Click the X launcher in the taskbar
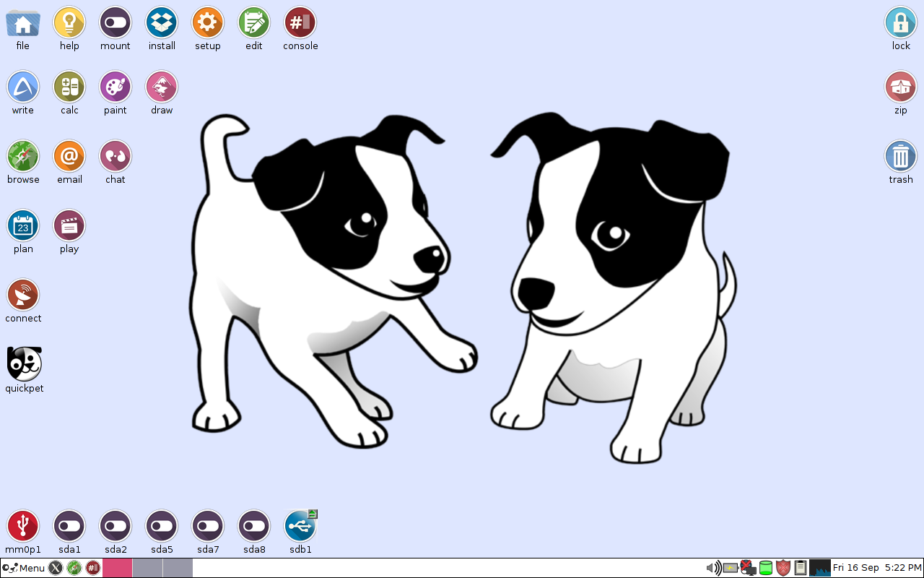The height and width of the screenshot is (578, 924). [56, 568]
